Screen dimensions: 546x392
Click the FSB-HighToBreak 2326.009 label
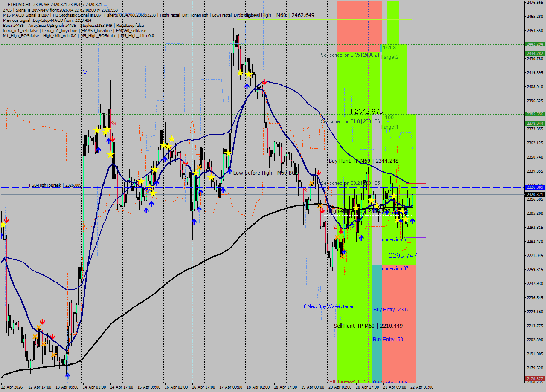pos(55,185)
